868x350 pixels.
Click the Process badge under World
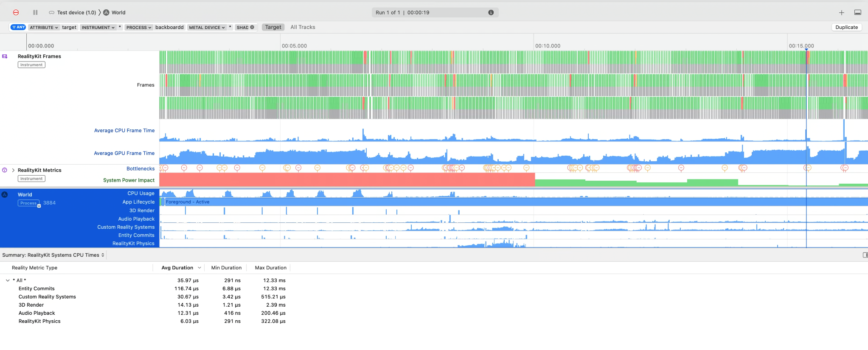28,203
